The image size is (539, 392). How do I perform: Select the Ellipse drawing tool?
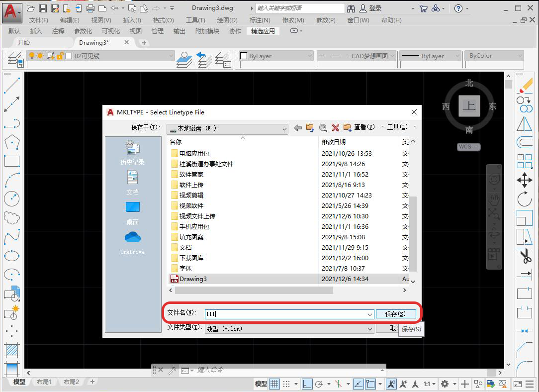[12, 256]
